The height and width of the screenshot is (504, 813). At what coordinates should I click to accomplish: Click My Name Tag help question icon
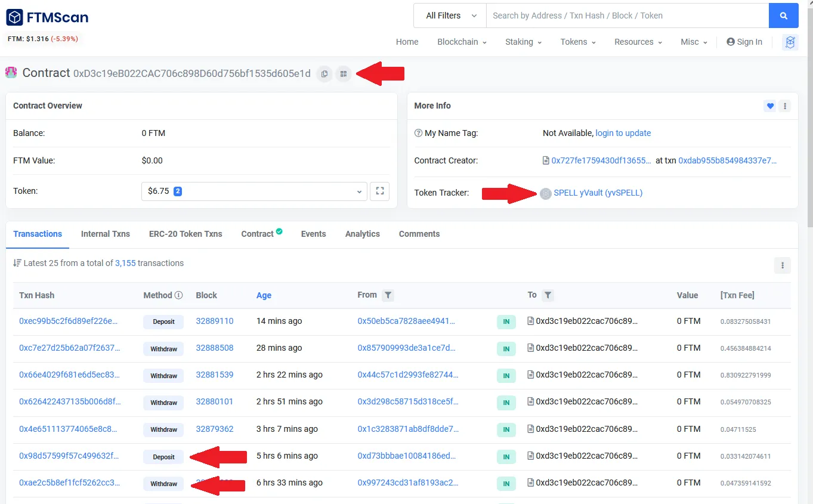tap(418, 133)
